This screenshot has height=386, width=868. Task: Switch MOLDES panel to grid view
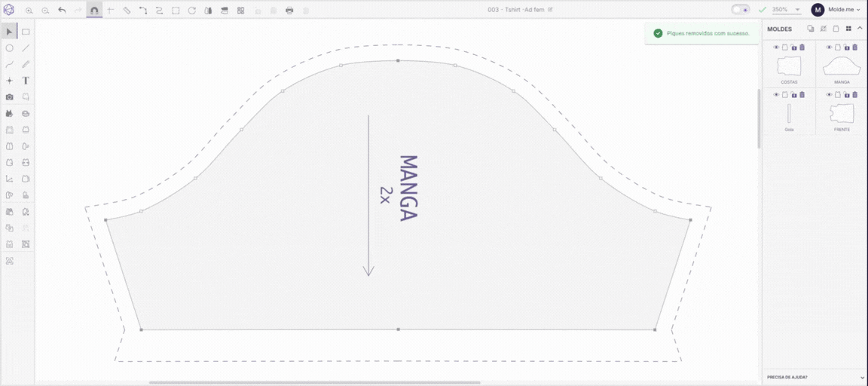pos(848,28)
